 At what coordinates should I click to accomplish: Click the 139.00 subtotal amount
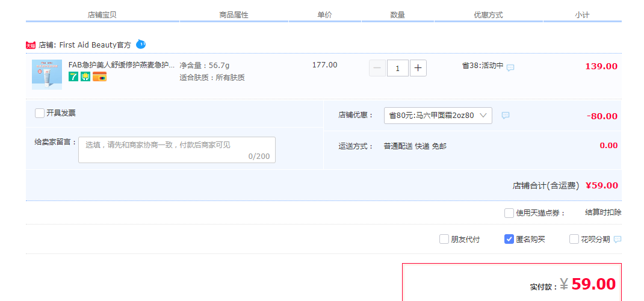click(x=601, y=67)
